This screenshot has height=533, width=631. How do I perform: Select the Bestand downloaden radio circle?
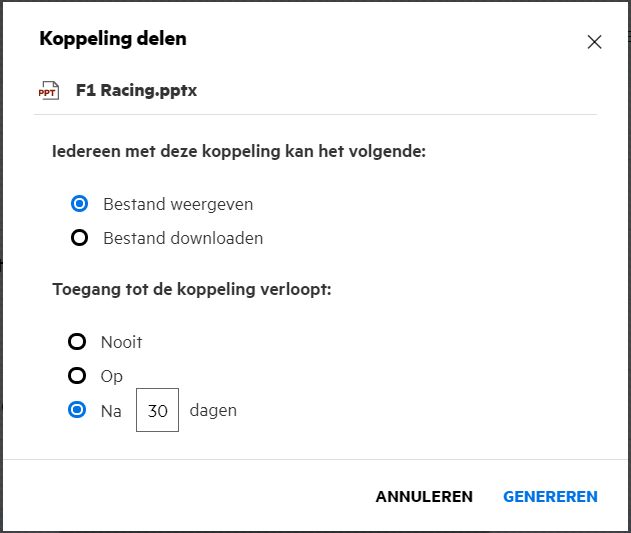point(79,239)
